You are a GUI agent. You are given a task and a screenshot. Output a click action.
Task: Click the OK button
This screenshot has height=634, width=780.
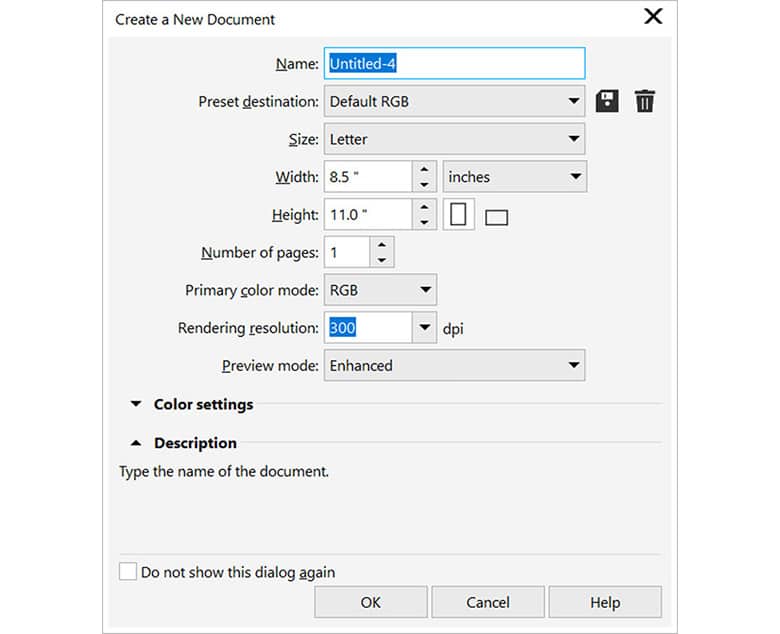pos(371,602)
